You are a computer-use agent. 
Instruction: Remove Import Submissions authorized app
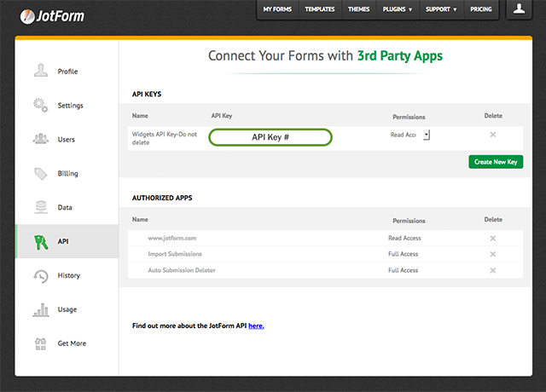click(x=493, y=254)
